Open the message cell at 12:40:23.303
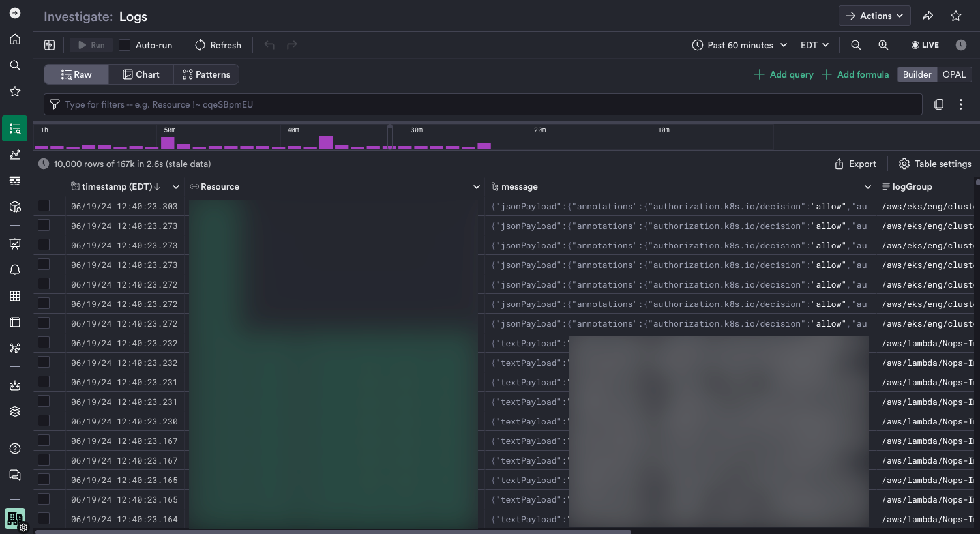Image resolution: width=980 pixels, height=534 pixels. tap(679, 206)
